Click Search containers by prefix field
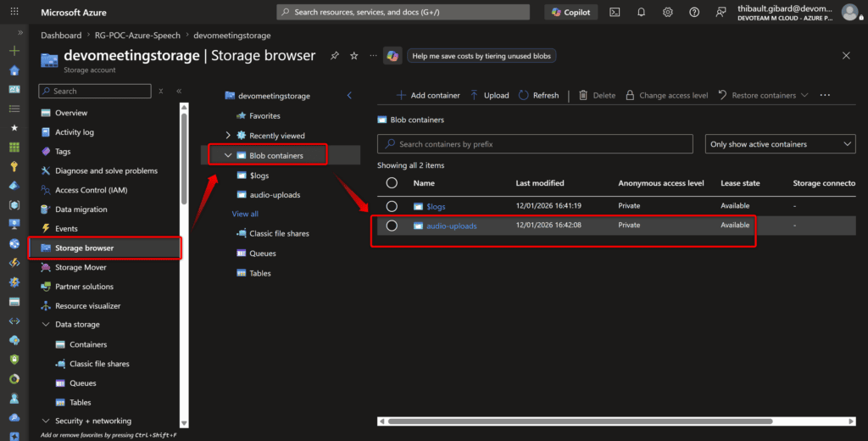Image resolution: width=868 pixels, height=441 pixels. tap(535, 144)
